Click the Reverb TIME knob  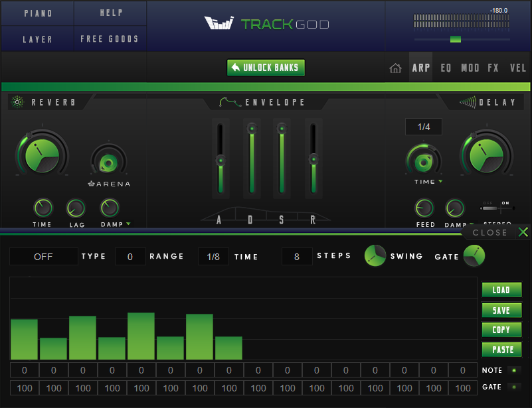click(x=43, y=208)
